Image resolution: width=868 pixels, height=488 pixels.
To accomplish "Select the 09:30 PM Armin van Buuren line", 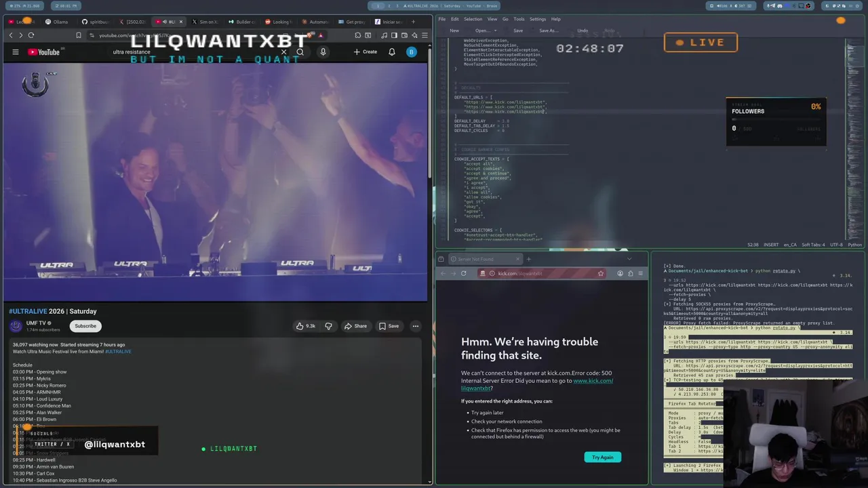I will pos(43,466).
